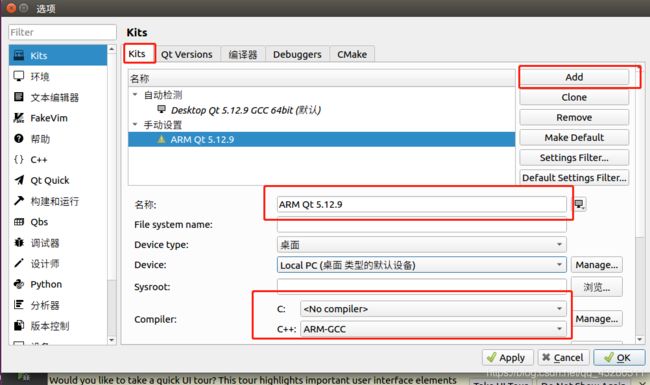Screen dimensions: 650x385
Task: Click the Cancel button
Action: pos(563,358)
